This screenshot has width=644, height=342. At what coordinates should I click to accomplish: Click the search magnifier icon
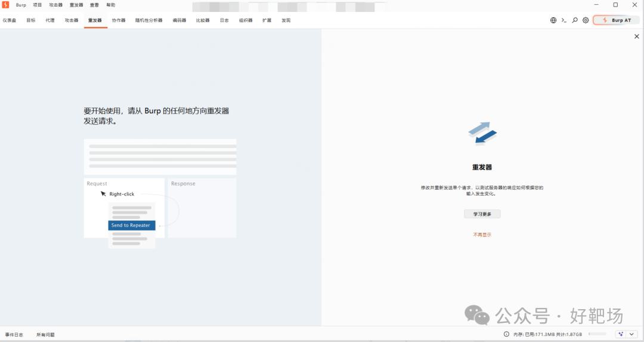point(575,20)
